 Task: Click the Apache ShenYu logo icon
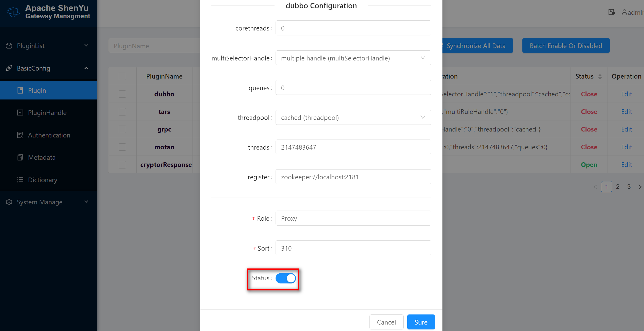13,12
